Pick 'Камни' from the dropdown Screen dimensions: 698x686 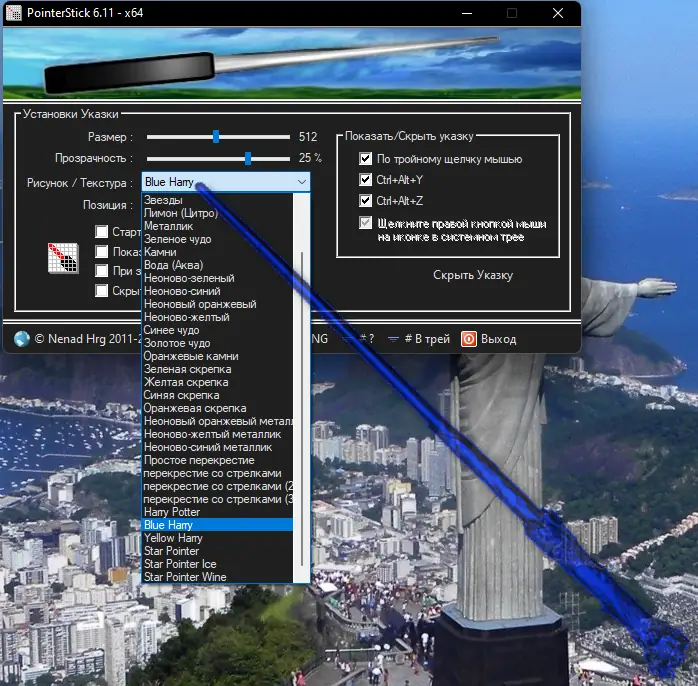click(x=218, y=252)
